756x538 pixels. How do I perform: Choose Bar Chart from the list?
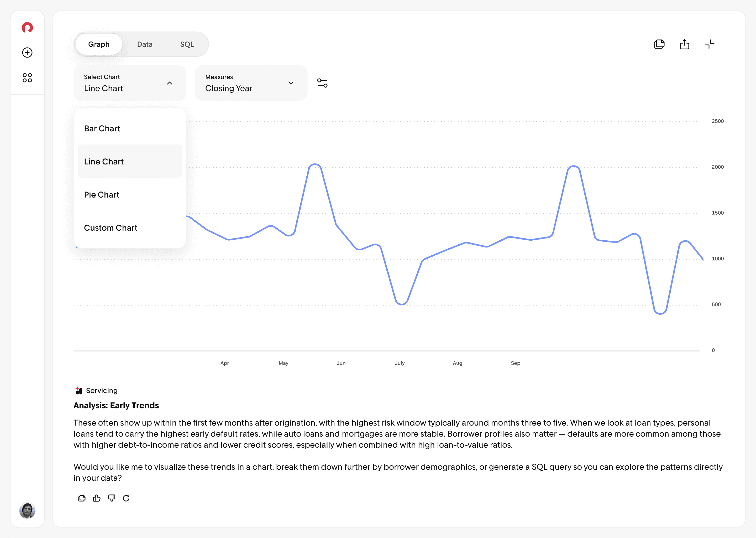point(102,128)
